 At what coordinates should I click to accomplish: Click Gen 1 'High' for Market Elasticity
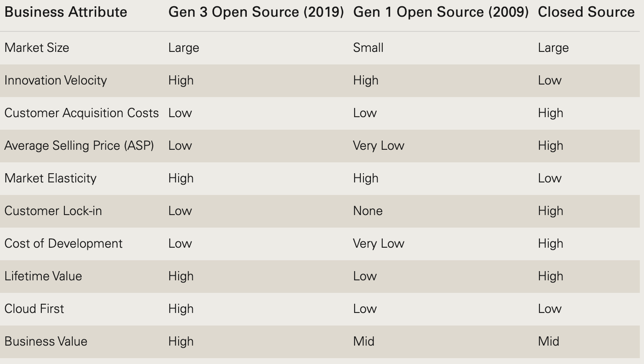365,178
